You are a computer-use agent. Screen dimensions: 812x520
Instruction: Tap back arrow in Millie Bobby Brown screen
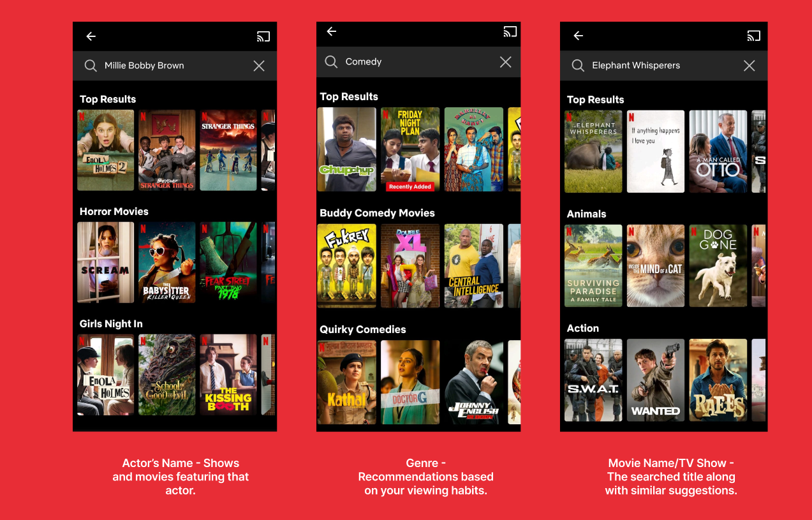point(91,36)
